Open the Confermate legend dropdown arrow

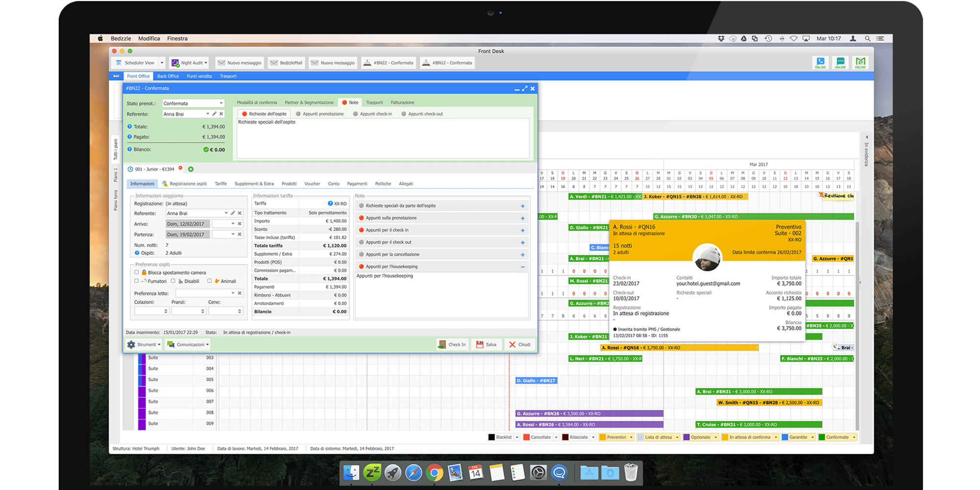point(854,437)
